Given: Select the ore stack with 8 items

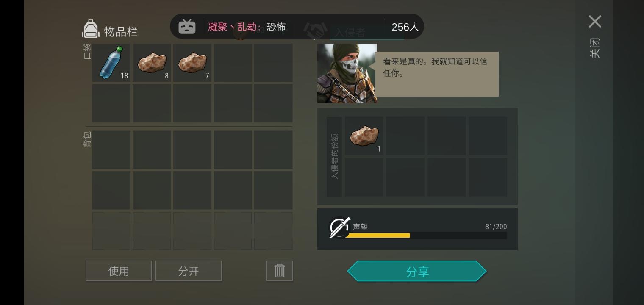Looking at the screenshot, I should pyautogui.click(x=152, y=63).
